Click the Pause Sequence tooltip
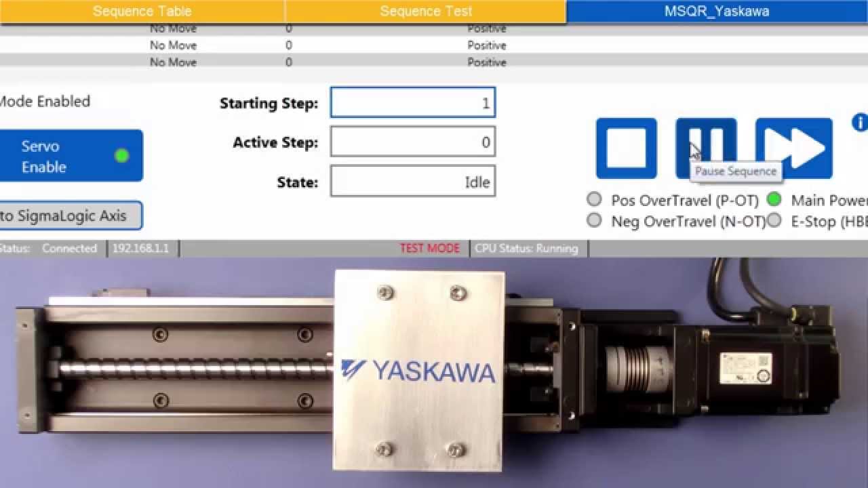 pos(736,171)
